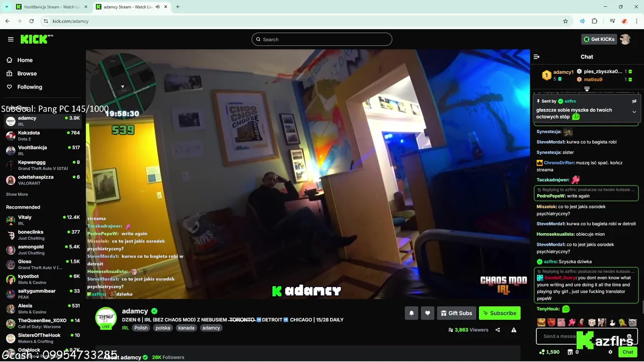
Task: Click adamcy streamer avatar with LIVE badge
Action: (106, 318)
